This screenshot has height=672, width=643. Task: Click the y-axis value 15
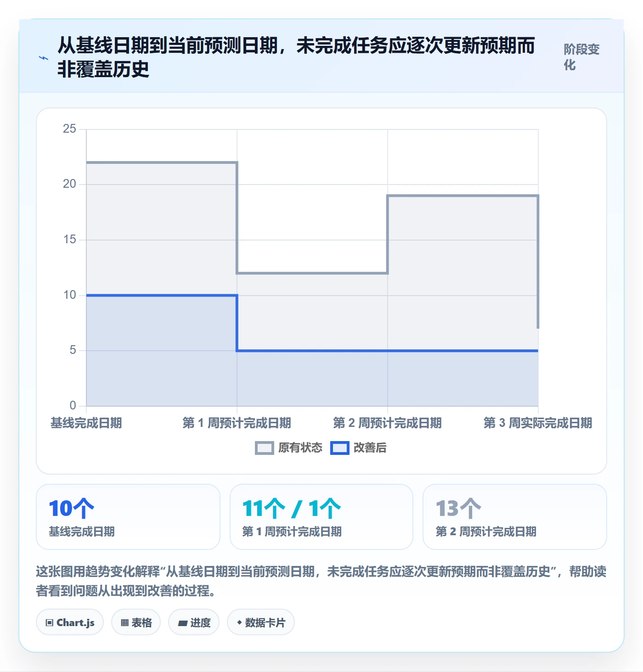pyautogui.click(x=70, y=240)
